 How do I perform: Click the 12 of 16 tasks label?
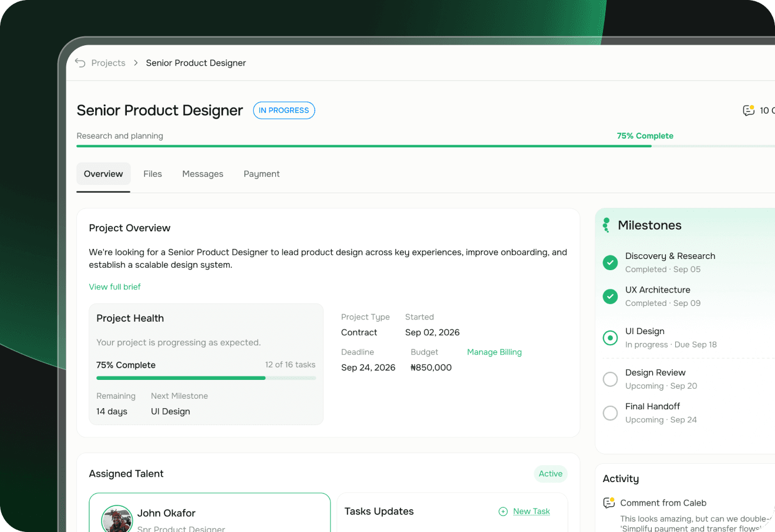coord(290,365)
